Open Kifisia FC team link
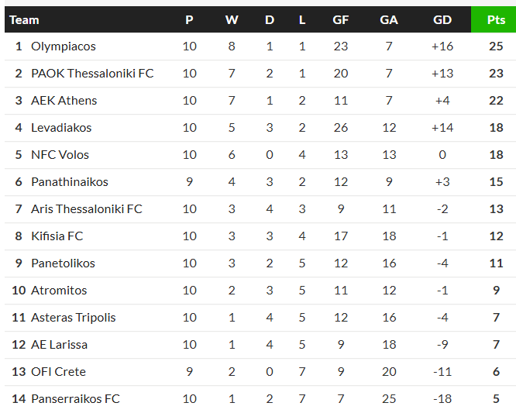Image resolution: width=516 pixels, height=420 pixels. [57, 236]
